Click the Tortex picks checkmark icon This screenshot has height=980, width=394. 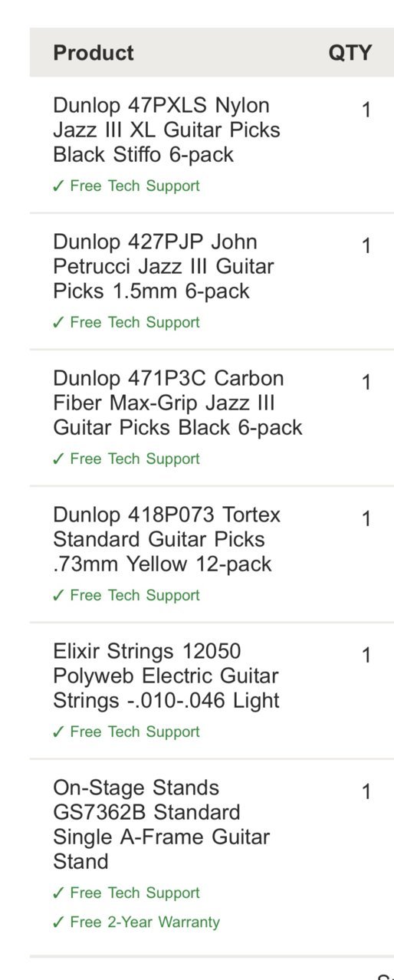click(x=58, y=596)
